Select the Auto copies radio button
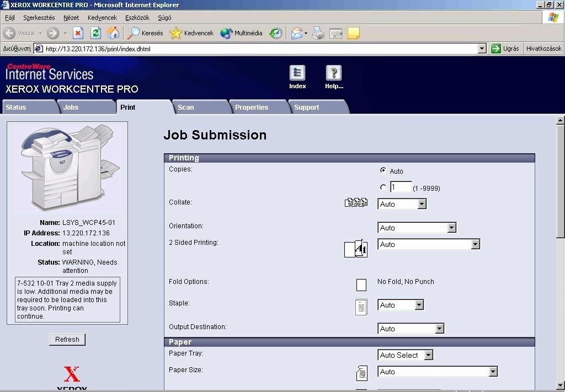This screenshot has height=392, width=565. pyautogui.click(x=383, y=170)
